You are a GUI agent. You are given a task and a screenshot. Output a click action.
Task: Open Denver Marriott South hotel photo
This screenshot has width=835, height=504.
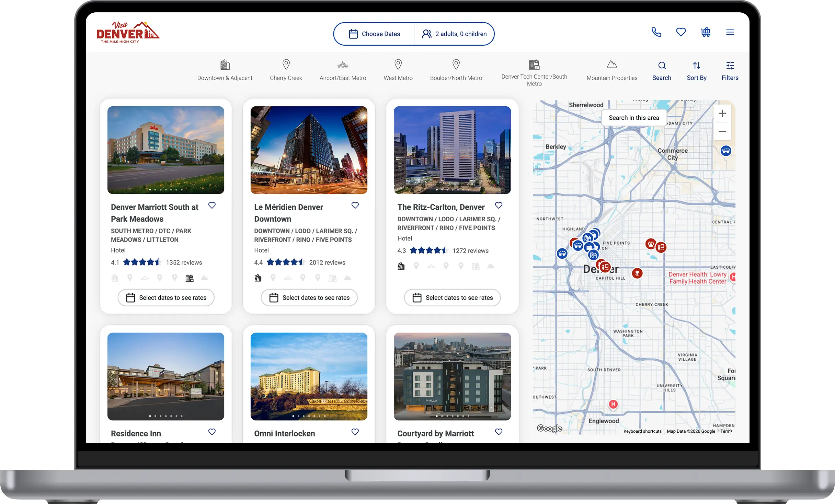[x=166, y=150]
